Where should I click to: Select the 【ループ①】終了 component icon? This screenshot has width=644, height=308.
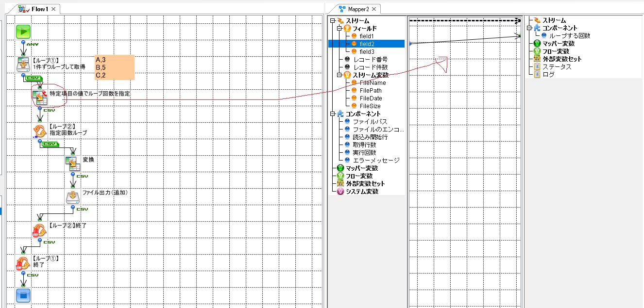pyautogui.click(x=23, y=262)
